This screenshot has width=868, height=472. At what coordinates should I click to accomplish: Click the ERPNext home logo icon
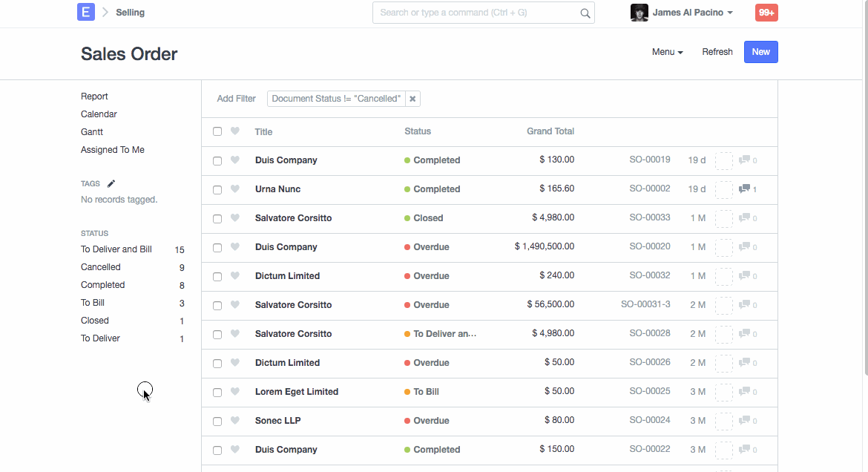coord(86,12)
